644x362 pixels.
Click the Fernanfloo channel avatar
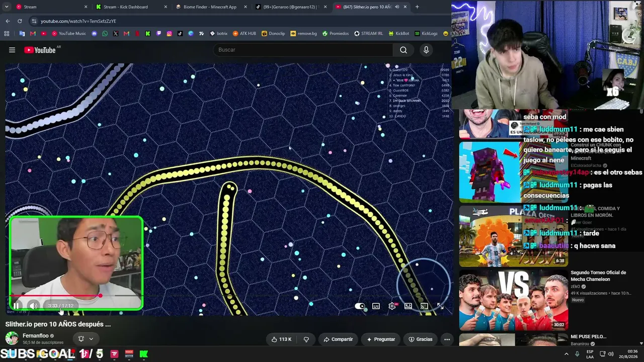(x=12, y=339)
